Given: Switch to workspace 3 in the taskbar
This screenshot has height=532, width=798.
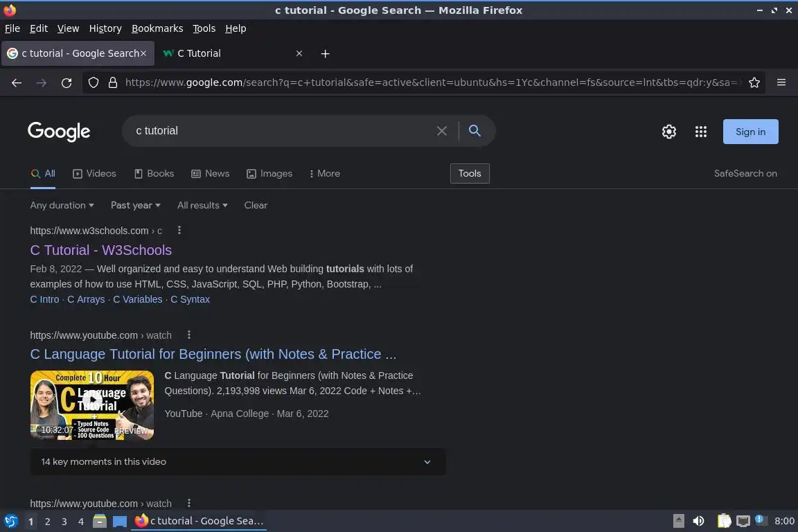Looking at the screenshot, I should 64,522.
